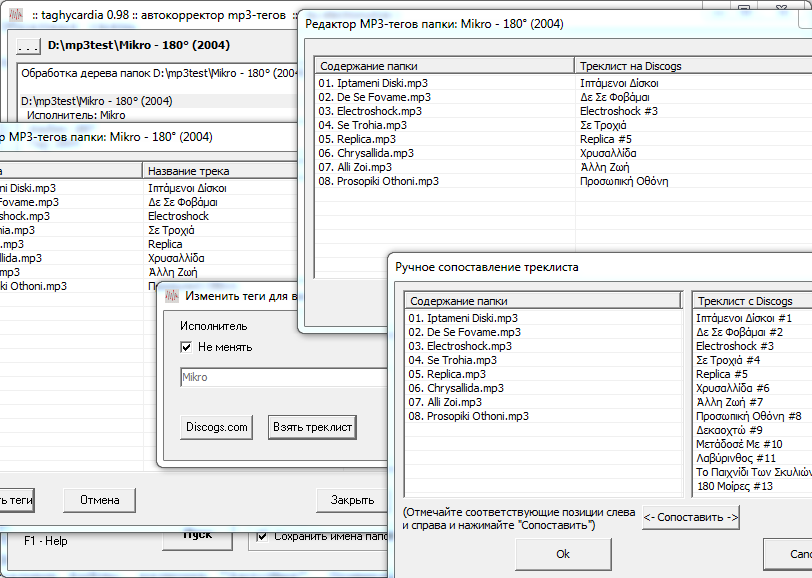Select '07. Alli Zoi.mp3' in right tag editor
The width and height of the screenshot is (812, 578).
click(x=355, y=167)
